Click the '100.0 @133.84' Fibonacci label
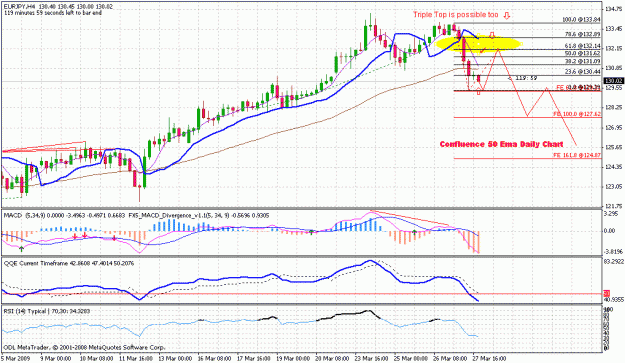This screenshot has height=363, width=625. 581,20
